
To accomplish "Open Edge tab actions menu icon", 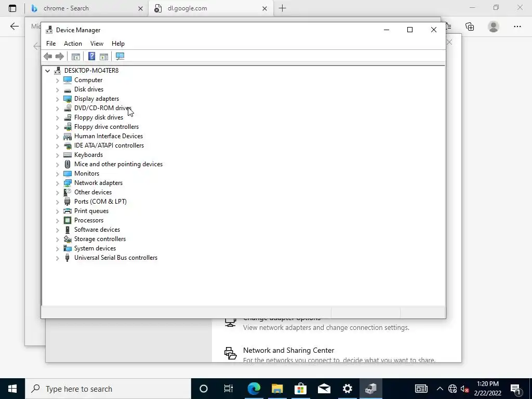I will [12, 8].
